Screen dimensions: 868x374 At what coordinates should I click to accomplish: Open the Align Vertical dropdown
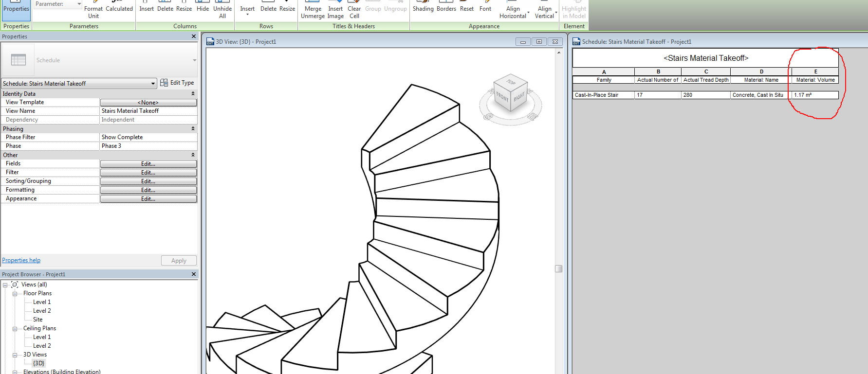(546, 11)
